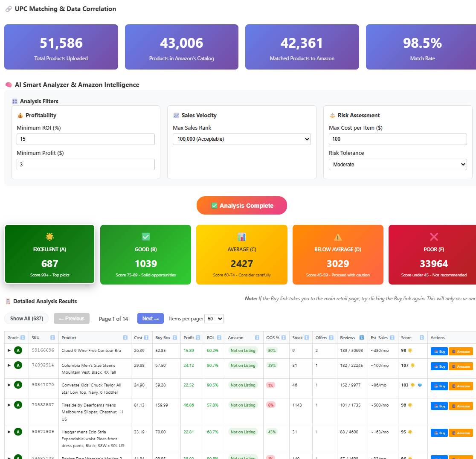Click the Show All (687) button
This screenshot has height=459, width=476.
point(27,319)
